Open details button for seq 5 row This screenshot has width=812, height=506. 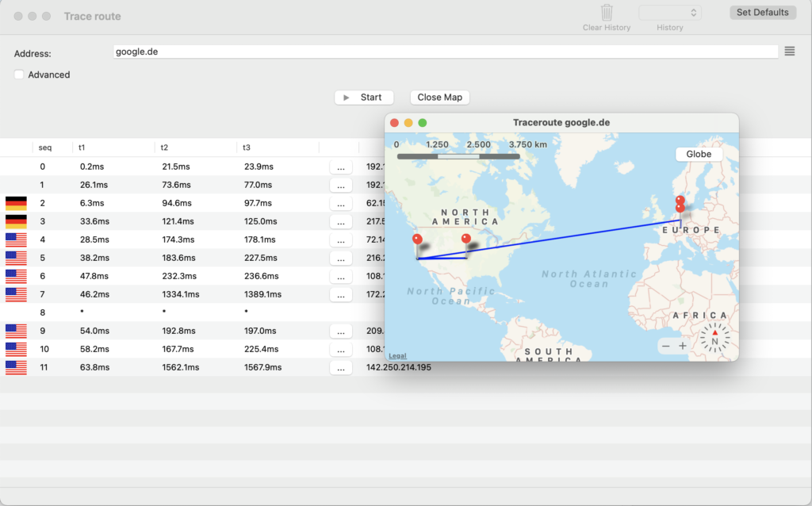(341, 258)
